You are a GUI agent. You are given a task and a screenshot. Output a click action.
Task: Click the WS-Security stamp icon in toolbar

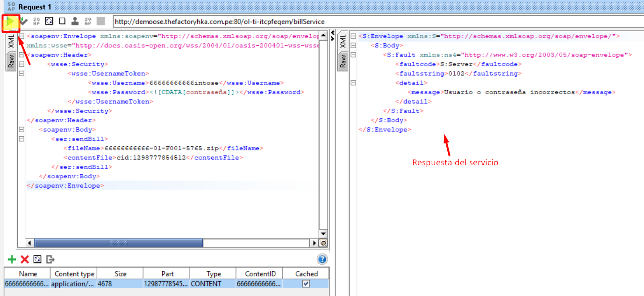(x=75, y=21)
